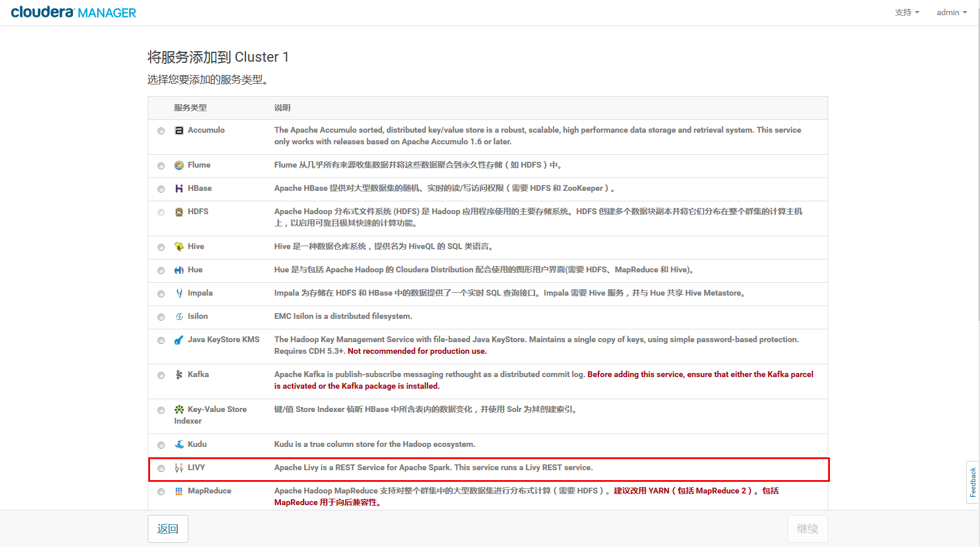Click the LIVY service name
This screenshot has height=547, width=980.
click(x=196, y=468)
